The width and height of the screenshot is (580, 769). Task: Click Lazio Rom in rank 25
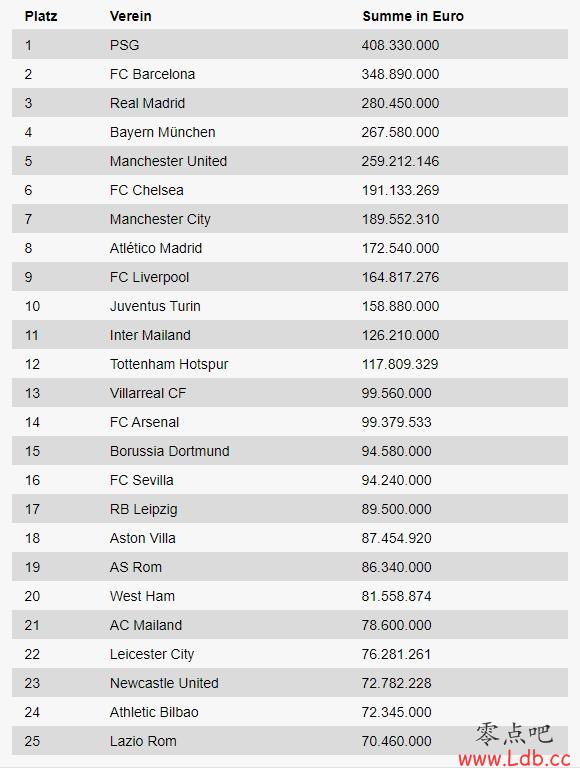tap(143, 741)
